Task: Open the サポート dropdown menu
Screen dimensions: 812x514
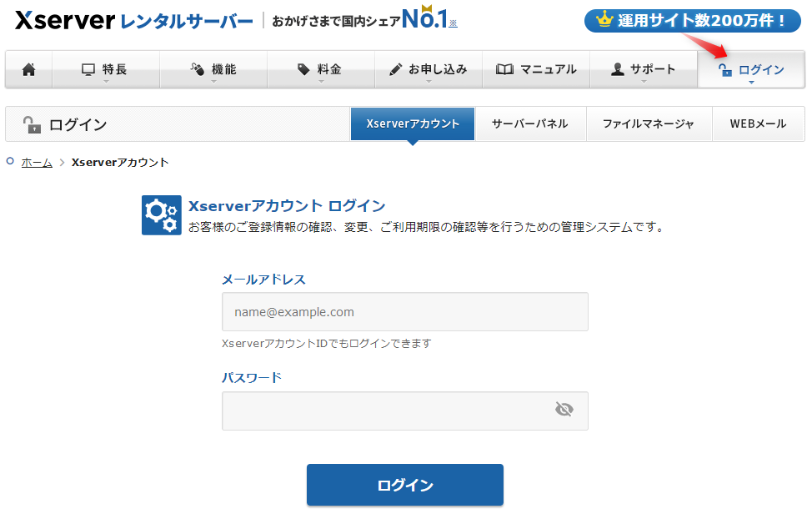Action: tap(644, 70)
